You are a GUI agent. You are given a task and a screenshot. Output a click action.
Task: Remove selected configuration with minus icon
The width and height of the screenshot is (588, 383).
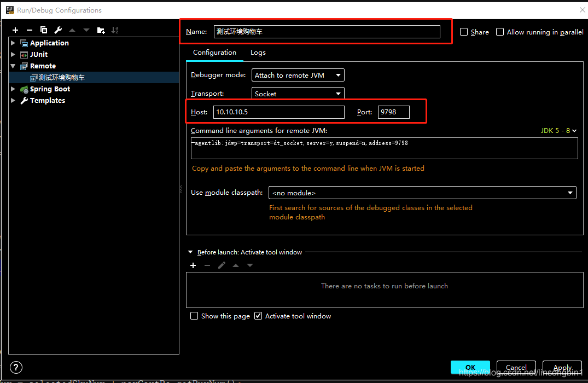[x=29, y=30]
